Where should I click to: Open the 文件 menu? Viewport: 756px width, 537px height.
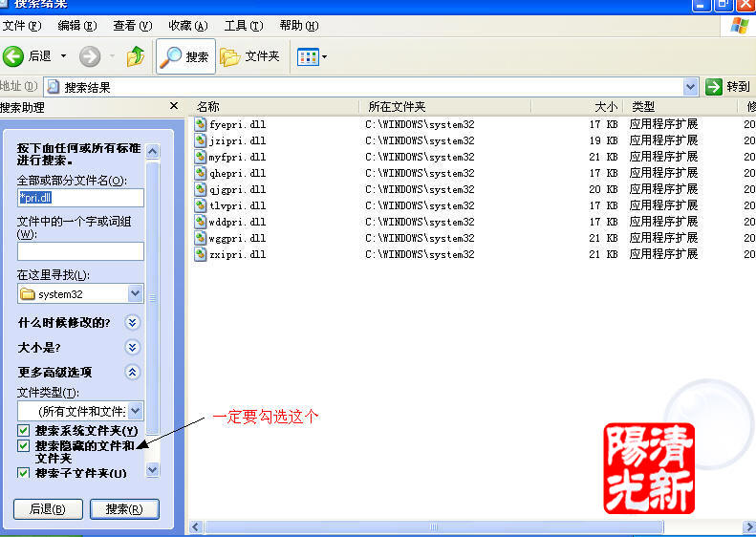pyautogui.click(x=22, y=26)
